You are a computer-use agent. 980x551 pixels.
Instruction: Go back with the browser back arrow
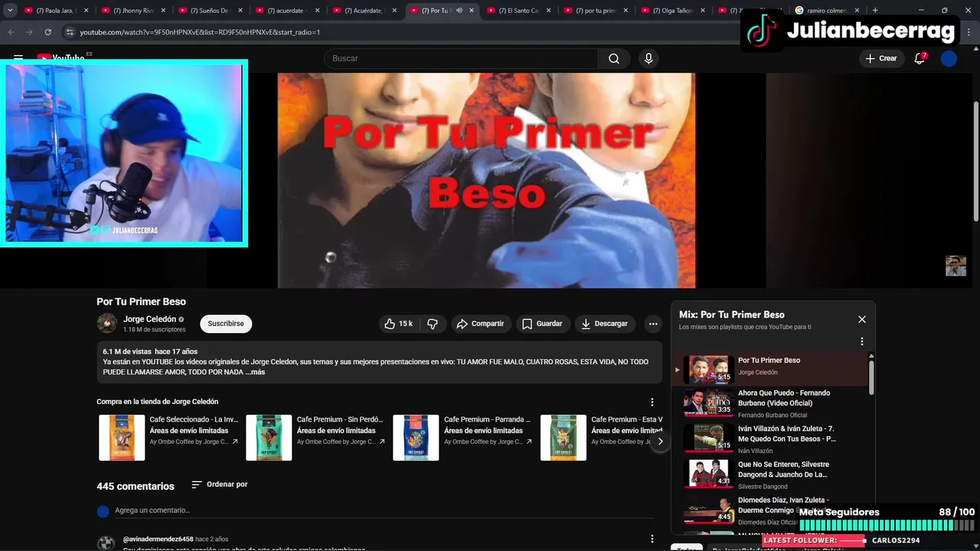pos(11,32)
